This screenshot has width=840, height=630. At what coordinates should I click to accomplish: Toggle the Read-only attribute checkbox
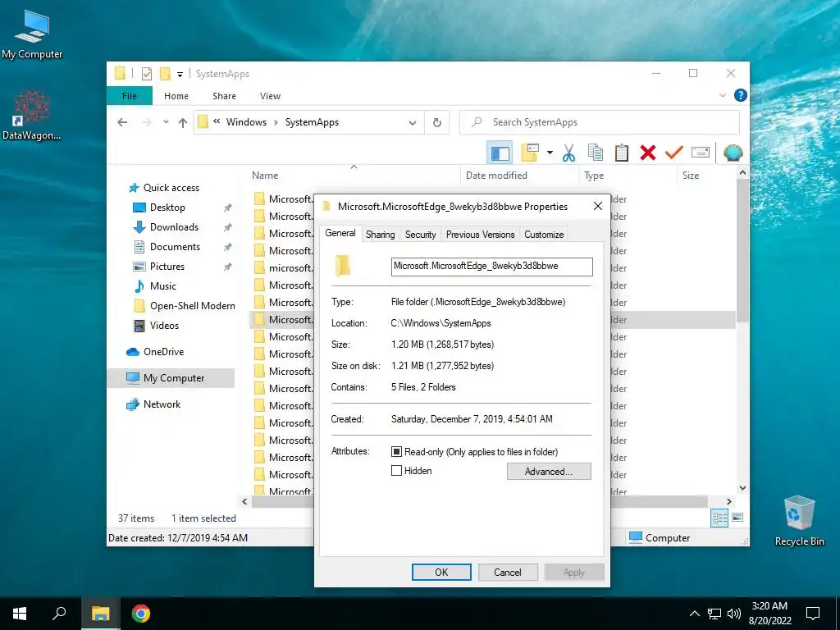tap(396, 452)
